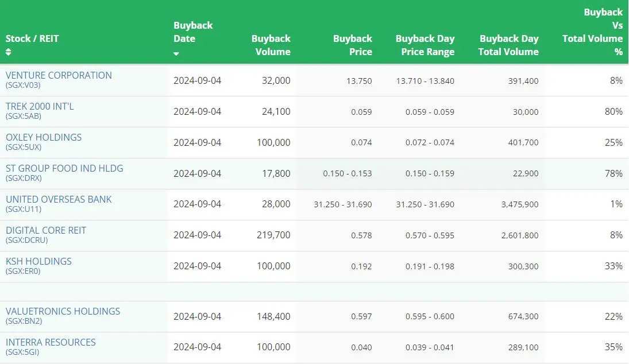Select Digital Core REIT volume 219,700
The image size is (629, 364).
tap(273, 235)
